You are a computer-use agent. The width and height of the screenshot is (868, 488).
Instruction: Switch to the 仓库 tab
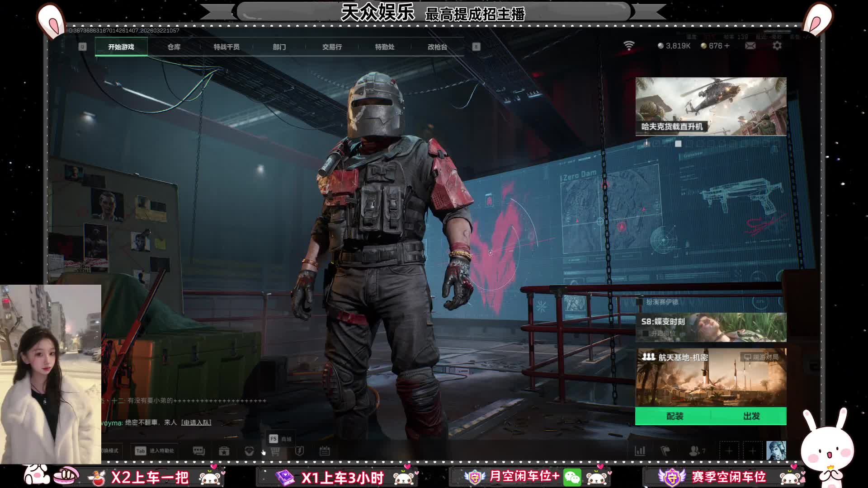(174, 47)
